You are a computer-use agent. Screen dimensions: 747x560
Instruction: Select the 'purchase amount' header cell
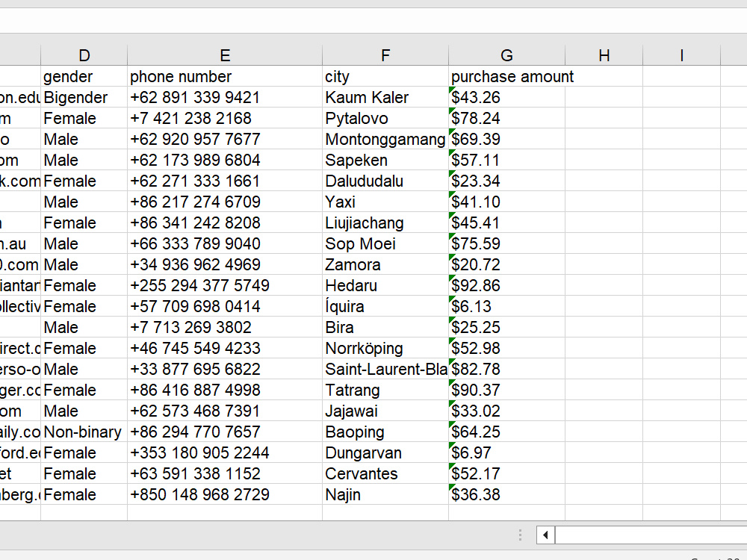(x=507, y=76)
